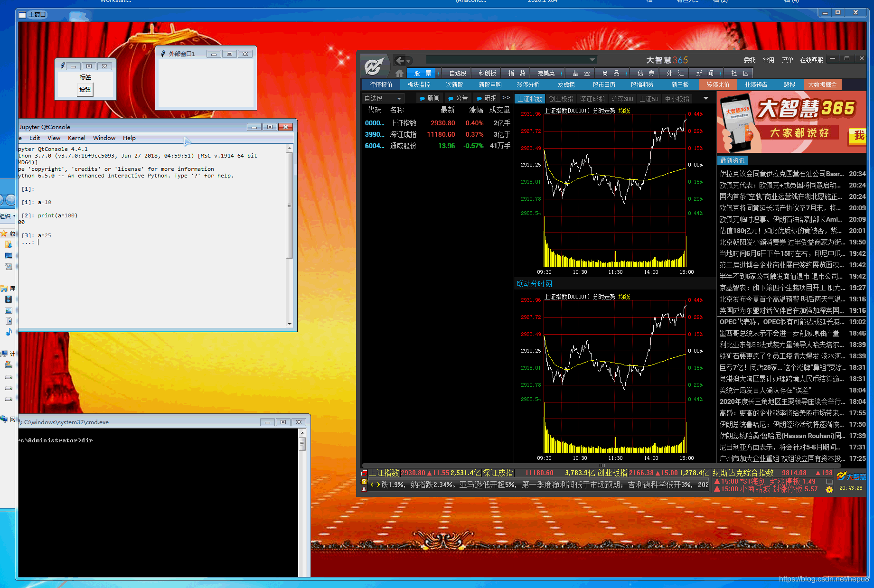Open 菜单 in title bar
The height and width of the screenshot is (588, 874).
[x=788, y=60]
